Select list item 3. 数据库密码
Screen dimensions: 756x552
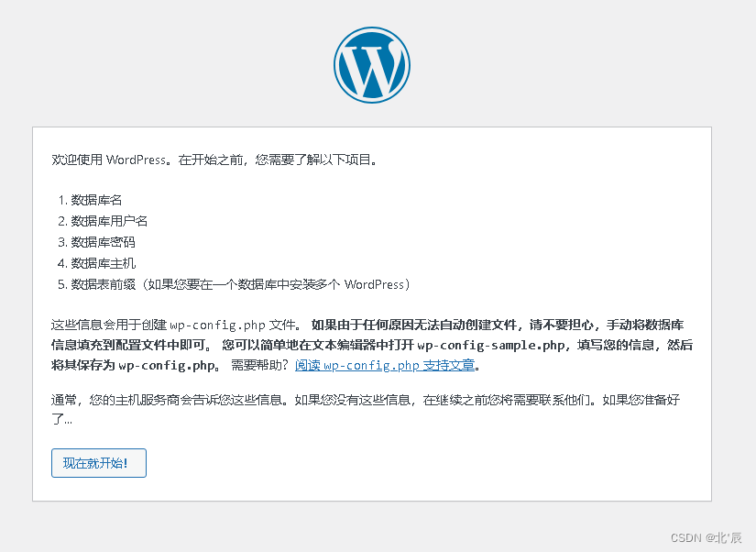(x=96, y=242)
